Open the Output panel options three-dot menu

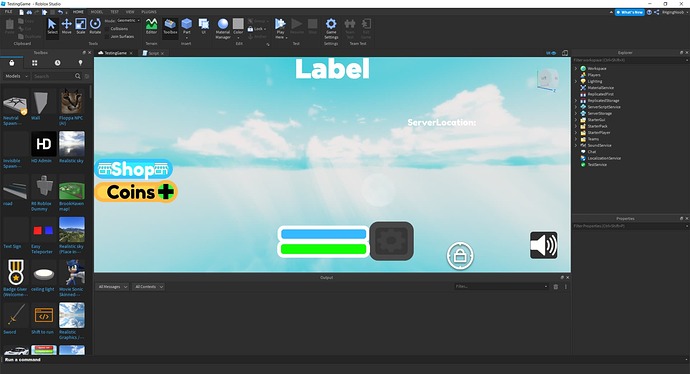tap(566, 286)
